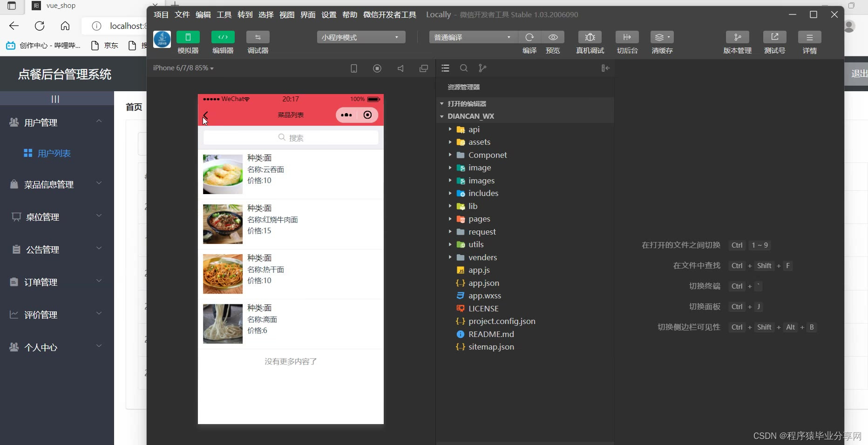Toggle the admin sidebar collapse bars icon
Screen dimensions: 868x445
[x=55, y=99]
